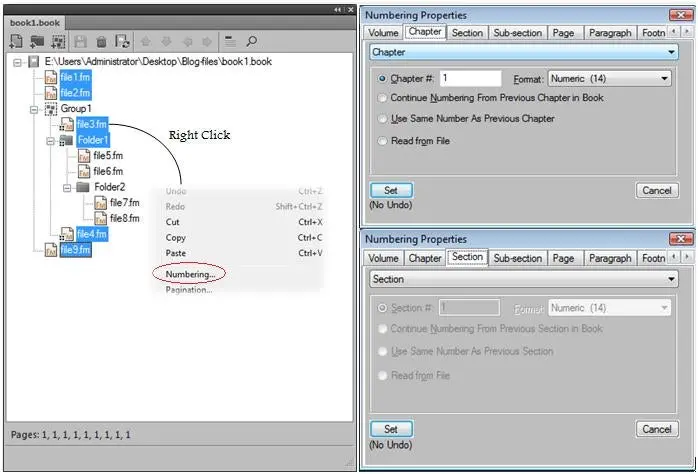Click the Add File icon in book toolbar

(x=17, y=42)
